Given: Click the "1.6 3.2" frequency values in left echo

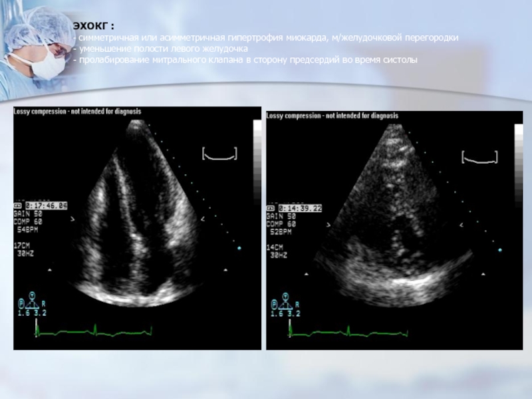Looking at the screenshot, I should click(x=32, y=313).
